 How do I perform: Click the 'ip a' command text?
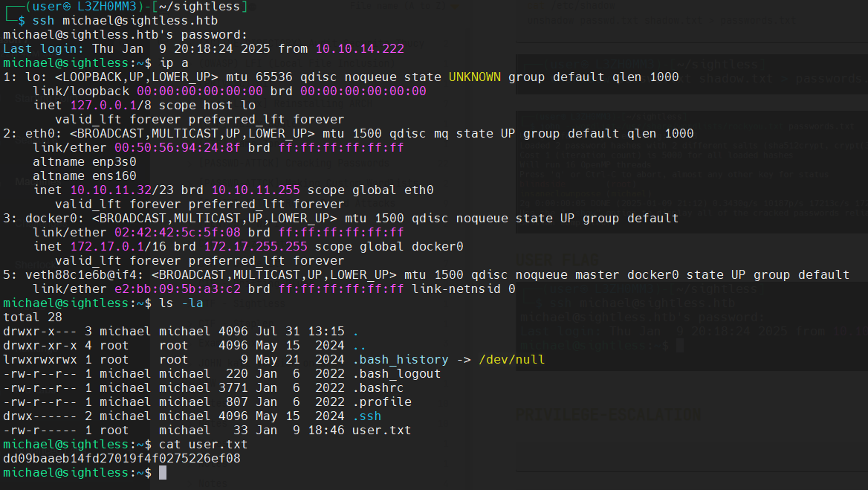click(x=174, y=63)
